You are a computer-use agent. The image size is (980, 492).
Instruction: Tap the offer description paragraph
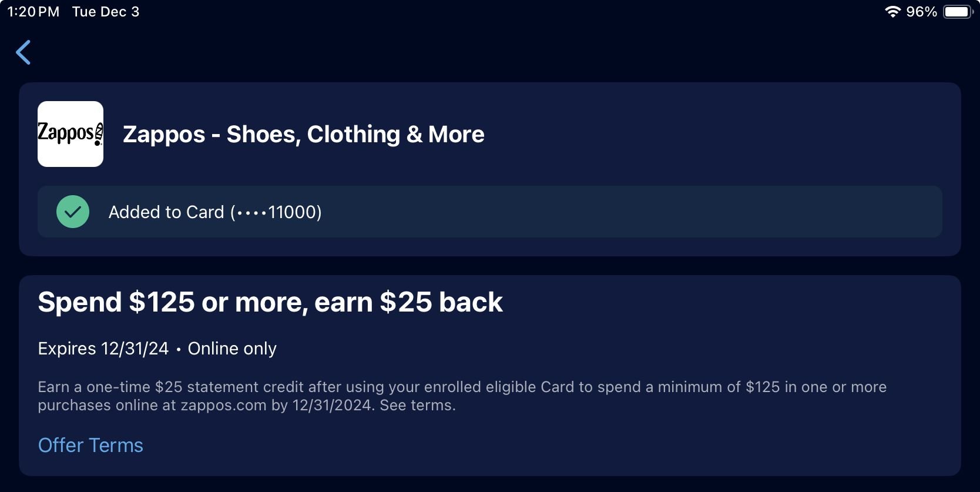(x=462, y=396)
